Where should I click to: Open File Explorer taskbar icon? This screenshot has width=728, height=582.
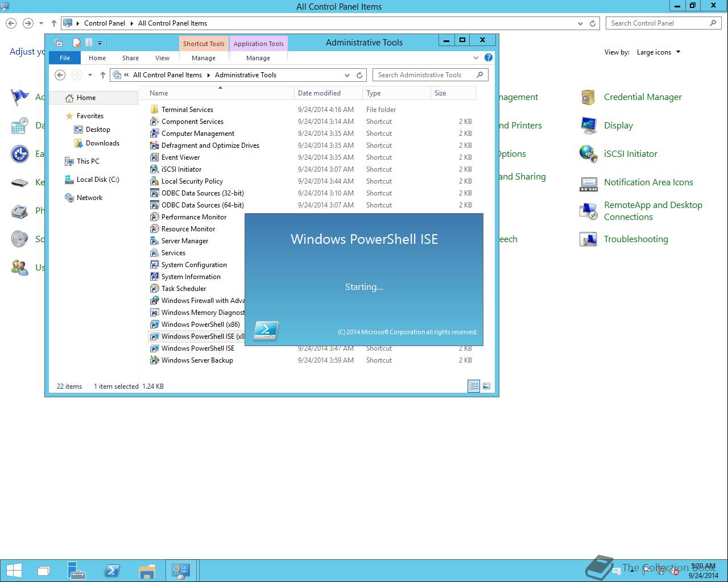pyautogui.click(x=147, y=571)
